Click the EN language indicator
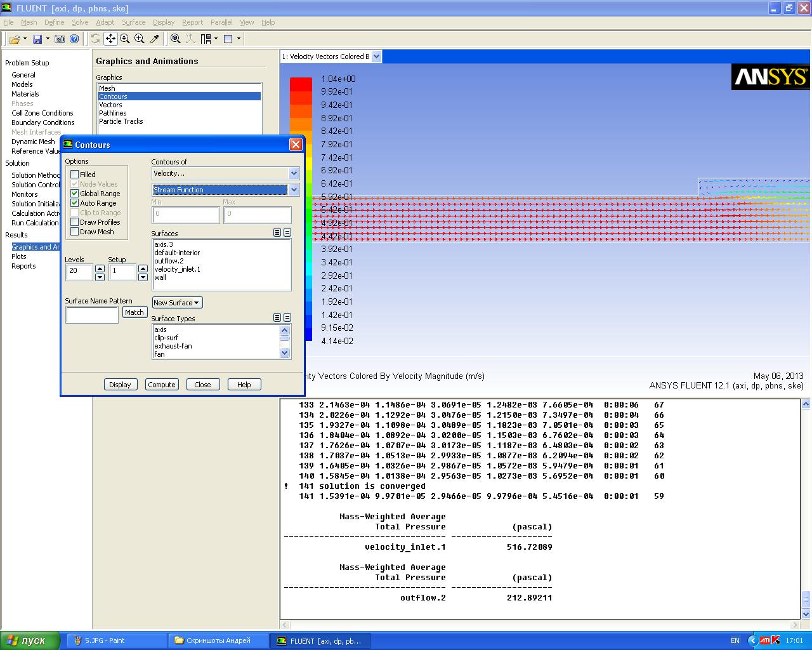The width and height of the screenshot is (812, 650). click(x=735, y=640)
